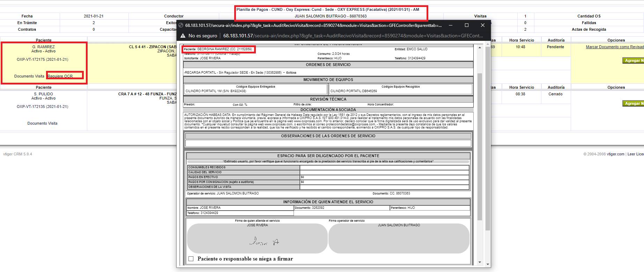644x272 pixels.
Task: Click the 'Cerrado' audit status
Action: [x=555, y=94]
